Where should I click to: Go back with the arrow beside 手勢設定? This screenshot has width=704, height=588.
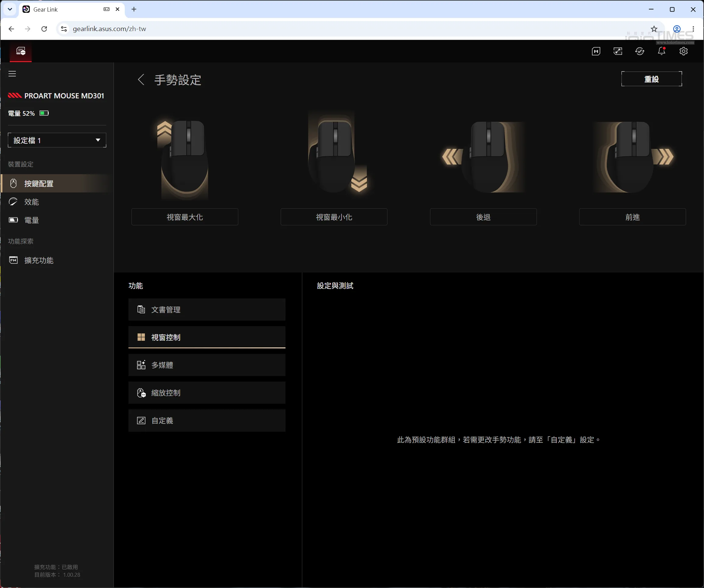click(141, 80)
